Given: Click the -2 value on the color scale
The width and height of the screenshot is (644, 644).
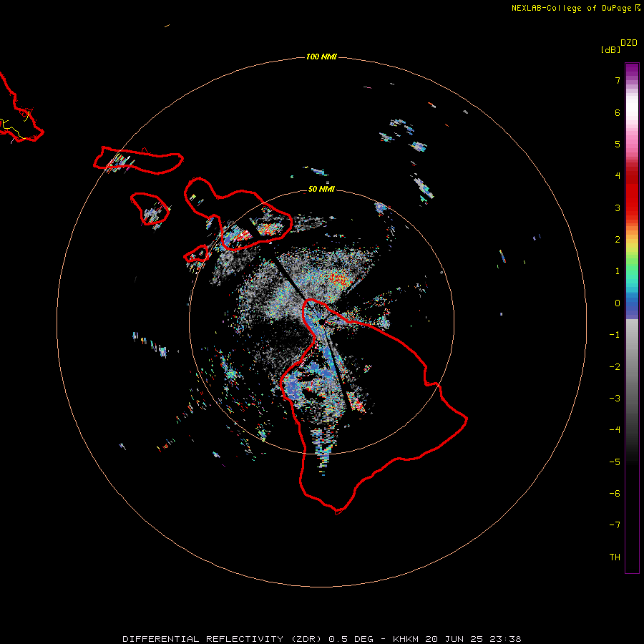Looking at the screenshot, I should coord(615,367).
